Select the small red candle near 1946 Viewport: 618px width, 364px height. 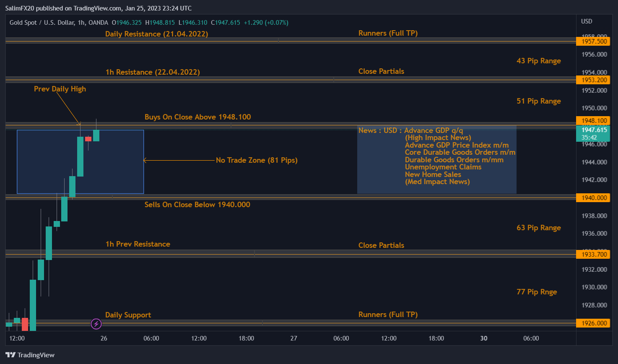coord(88,139)
